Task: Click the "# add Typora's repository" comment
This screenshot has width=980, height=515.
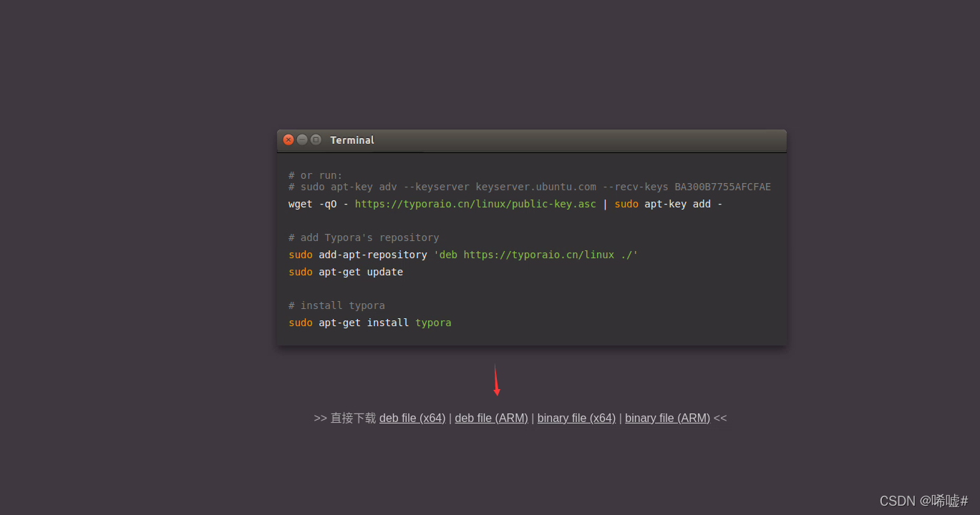Action: (364, 237)
